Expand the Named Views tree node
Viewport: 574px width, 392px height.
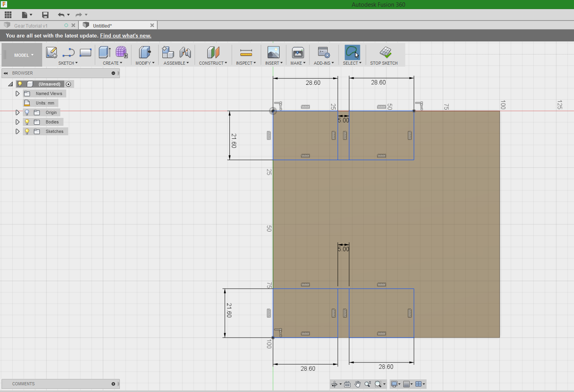17,93
